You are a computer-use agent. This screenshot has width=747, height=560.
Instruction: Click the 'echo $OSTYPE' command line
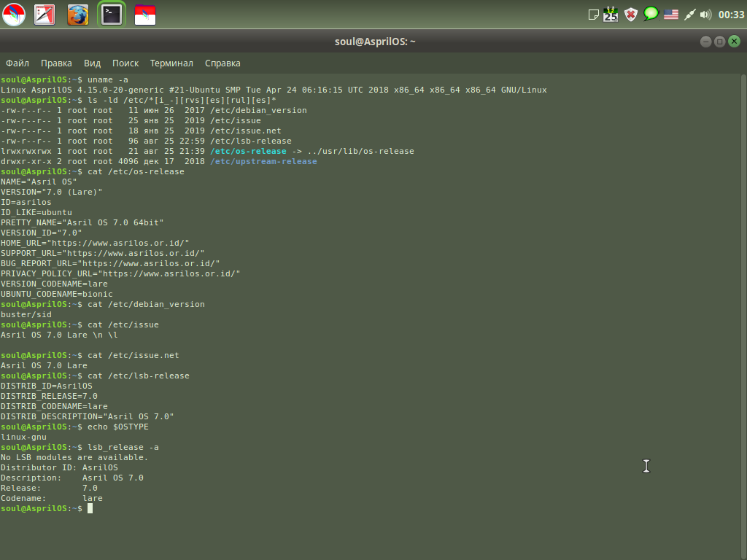(74, 427)
